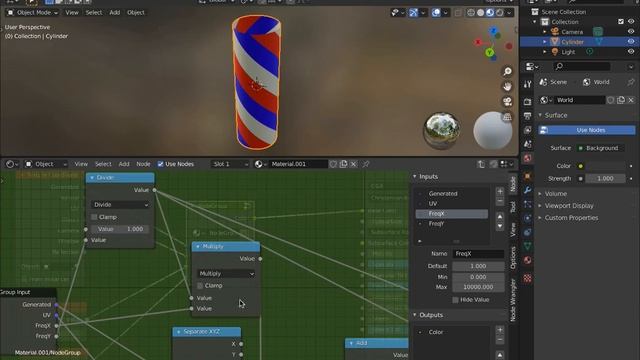The width and height of the screenshot is (640, 360).
Task: Click the World Color swatch
Action: [605, 166]
